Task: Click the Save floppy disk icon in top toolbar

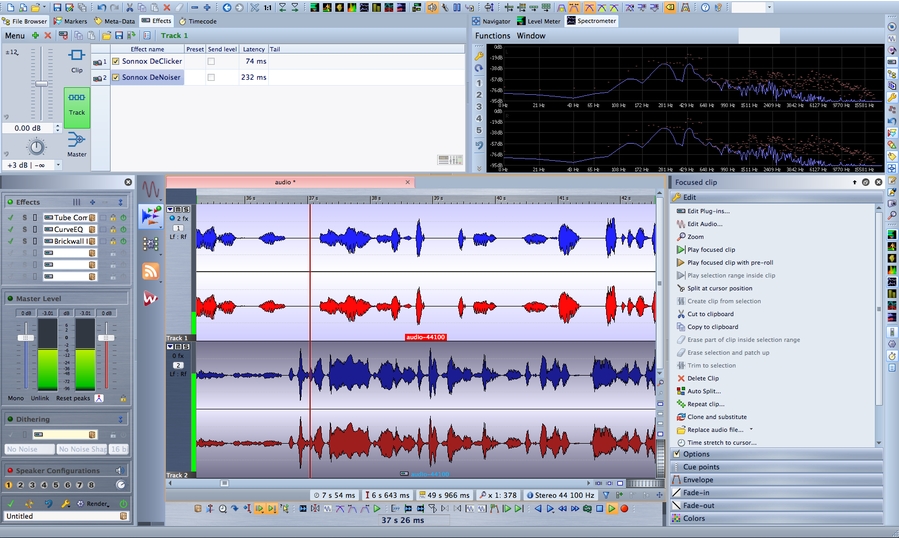Action: coord(57,7)
